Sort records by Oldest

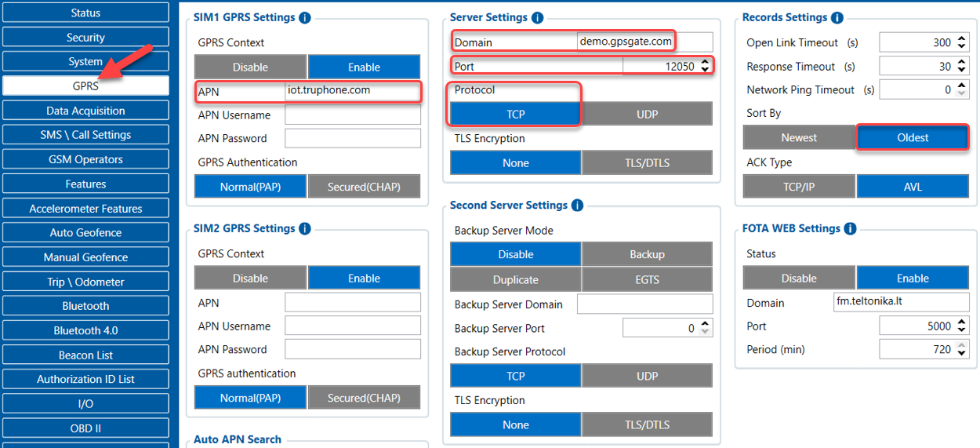913,137
